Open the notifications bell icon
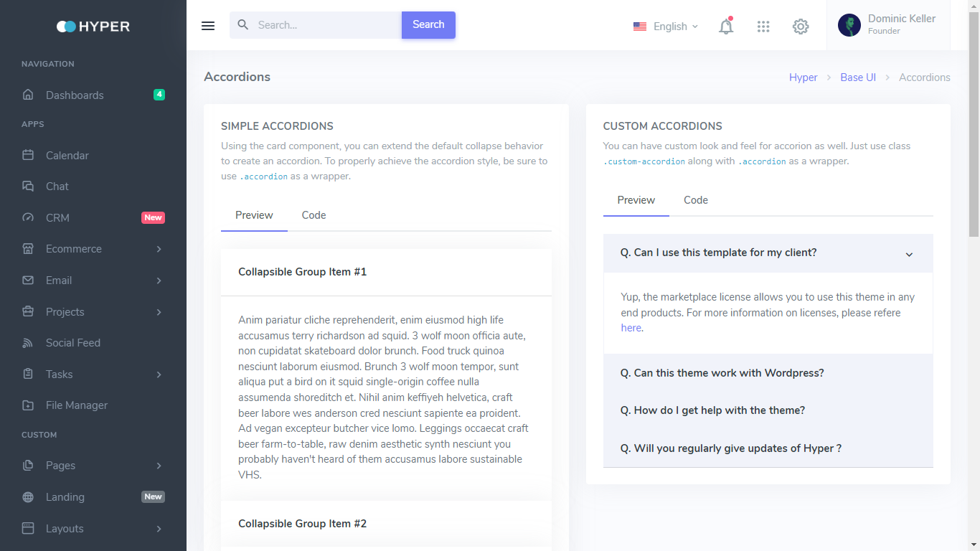980x551 pixels. coord(726,27)
